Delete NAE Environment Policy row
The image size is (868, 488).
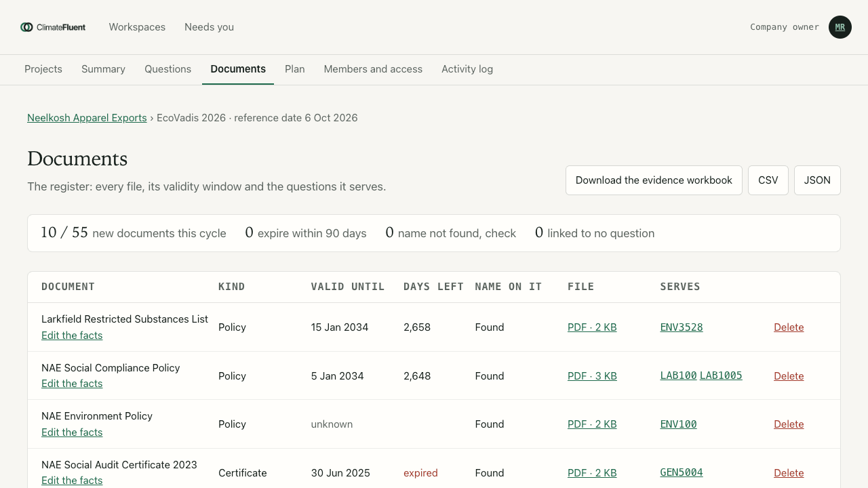coord(789,424)
